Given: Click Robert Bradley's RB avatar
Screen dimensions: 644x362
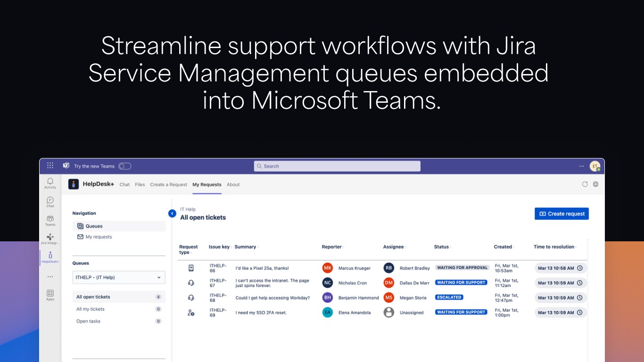Looking at the screenshot, I should [x=389, y=268].
